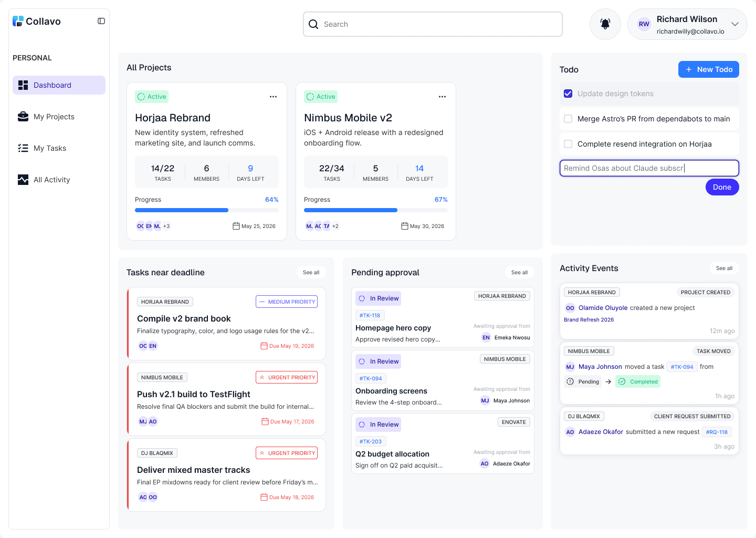This screenshot has height=538, width=756.
Task: Click the calendar icon beside May 30, 2026
Action: (405, 226)
